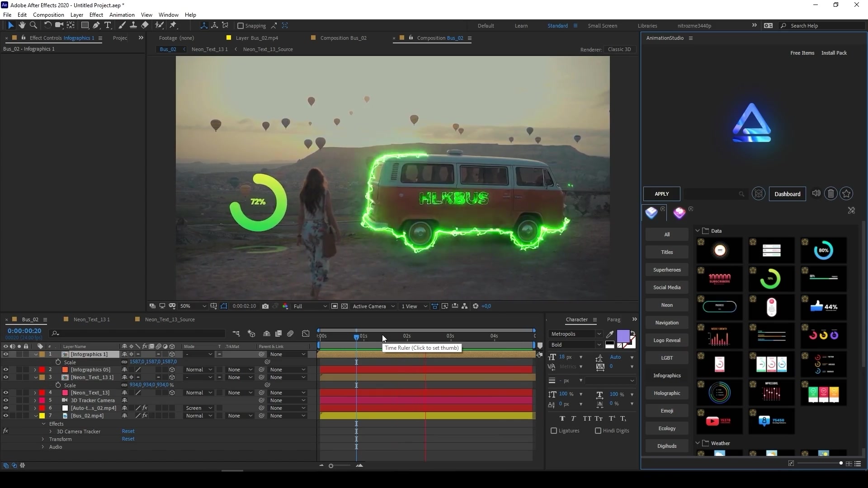Select the Pen tool in toolbar
This screenshot has width=868, height=488.
95,25
